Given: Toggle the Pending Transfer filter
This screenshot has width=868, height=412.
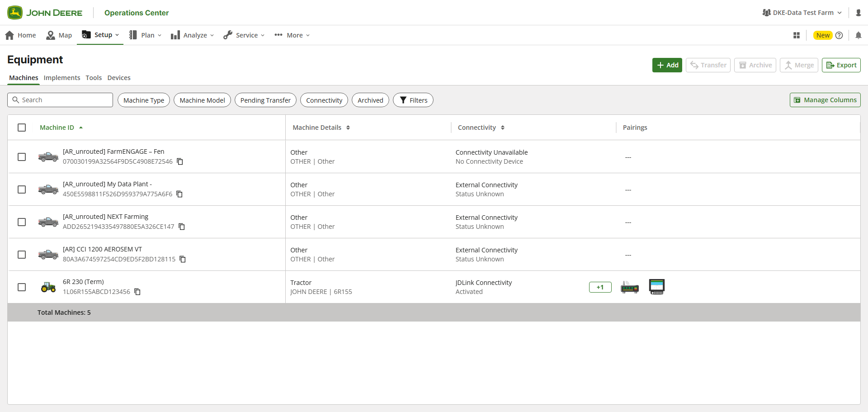Looking at the screenshot, I should click(265, 100).
